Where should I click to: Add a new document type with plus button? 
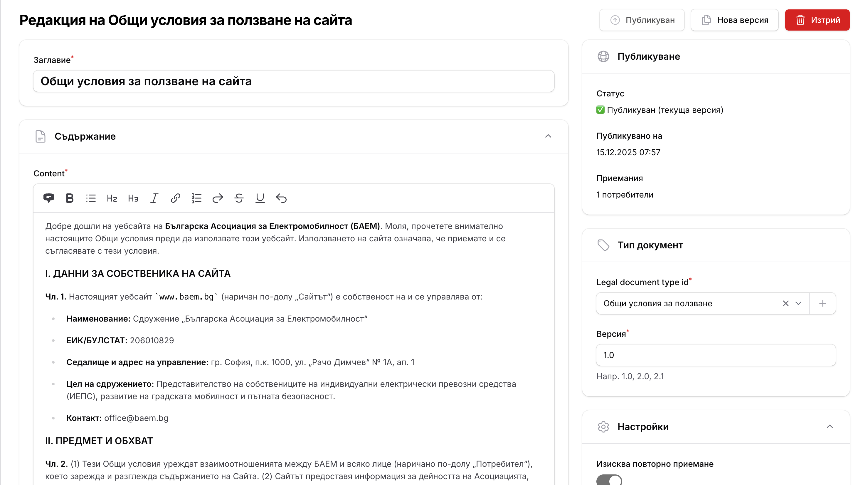click(x=822, y=303)
